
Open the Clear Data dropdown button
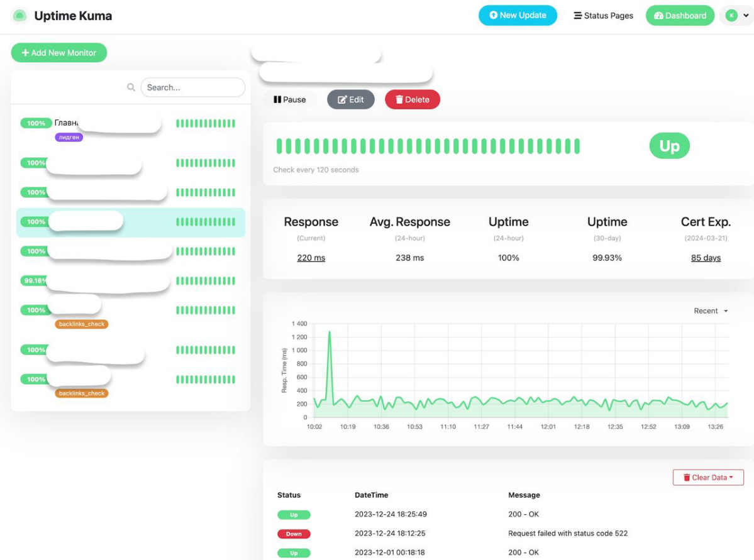point(708,477)
